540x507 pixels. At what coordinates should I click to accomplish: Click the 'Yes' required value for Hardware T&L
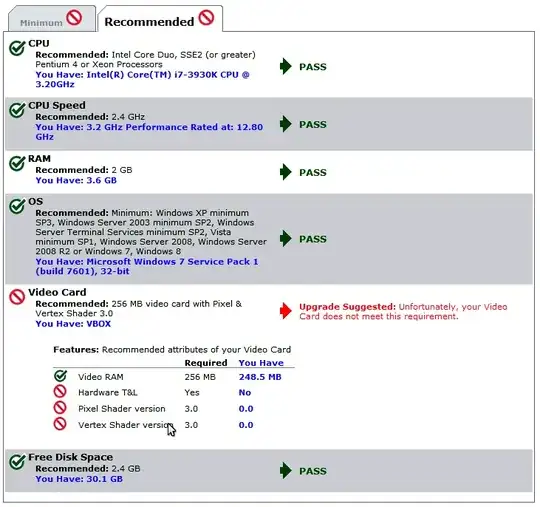pos(192,393)
